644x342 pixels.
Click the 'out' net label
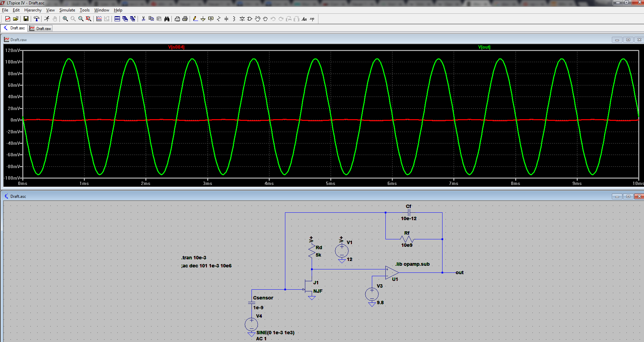[459, 272]
